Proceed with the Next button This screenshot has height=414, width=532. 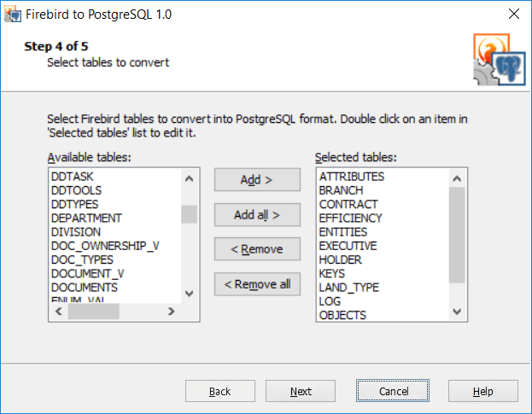pos(301,391)
